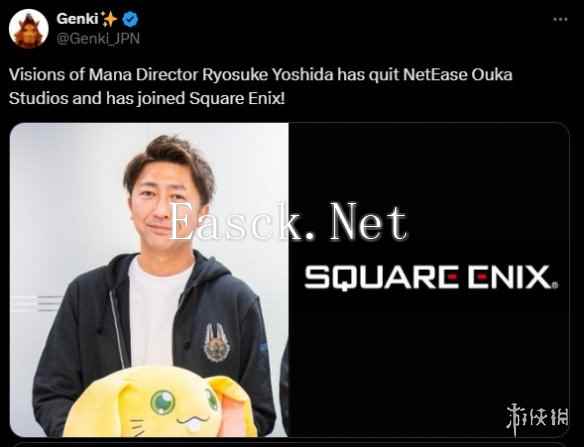Click the Chinese watermark logo at image corner
Viewport: 584px width, 447px height.
point(537,417)
